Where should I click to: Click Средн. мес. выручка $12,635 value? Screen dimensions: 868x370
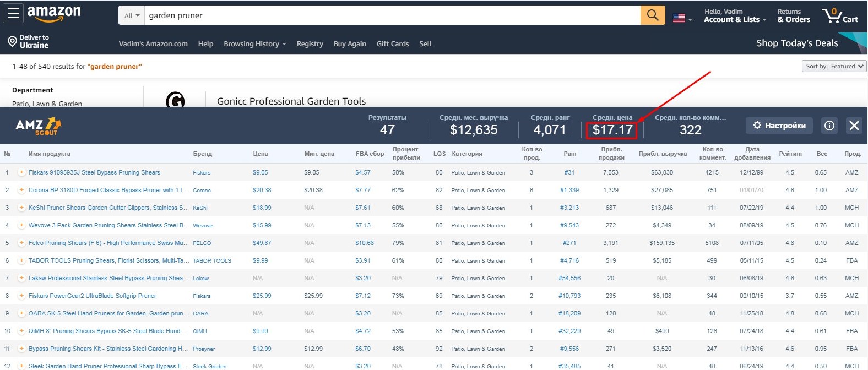[x=474, y=130]
